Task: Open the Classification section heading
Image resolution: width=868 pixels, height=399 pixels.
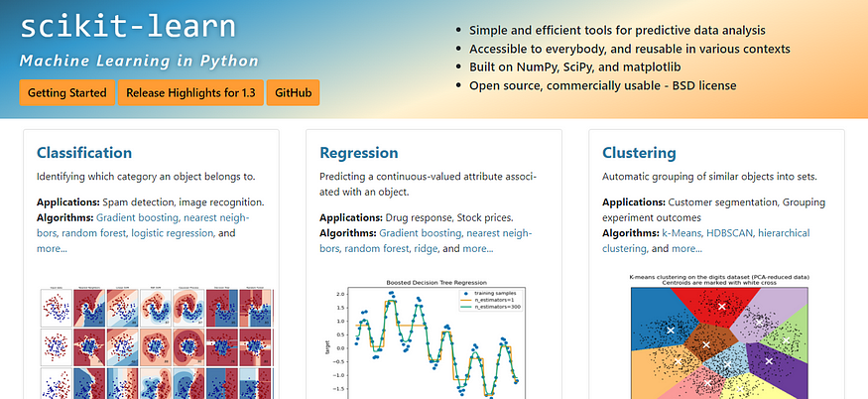Action: 84,153
